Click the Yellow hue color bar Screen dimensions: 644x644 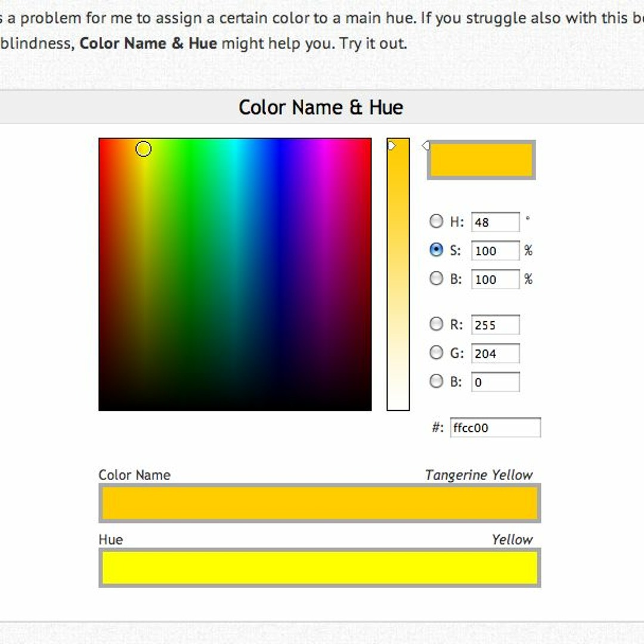click(320, 568)
